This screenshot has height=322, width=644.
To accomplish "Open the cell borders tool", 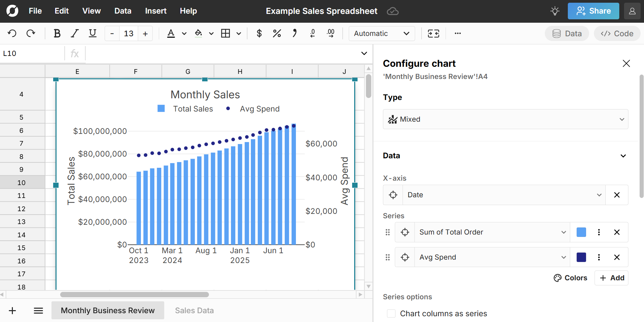I will 226,33.
